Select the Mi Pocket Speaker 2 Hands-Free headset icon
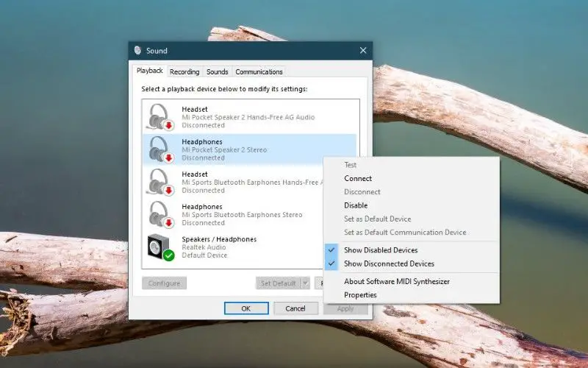Screen dimensions: 588x368 (x=160, y=117)
